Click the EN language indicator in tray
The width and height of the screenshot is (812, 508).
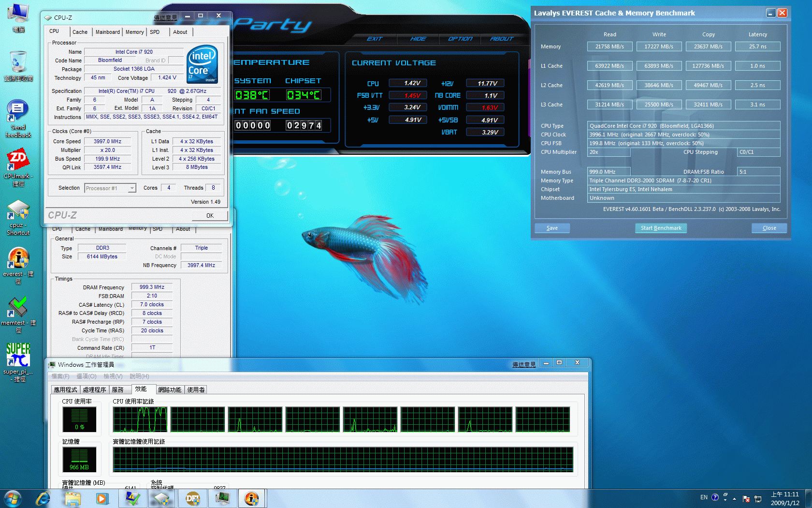pos(704,497)
